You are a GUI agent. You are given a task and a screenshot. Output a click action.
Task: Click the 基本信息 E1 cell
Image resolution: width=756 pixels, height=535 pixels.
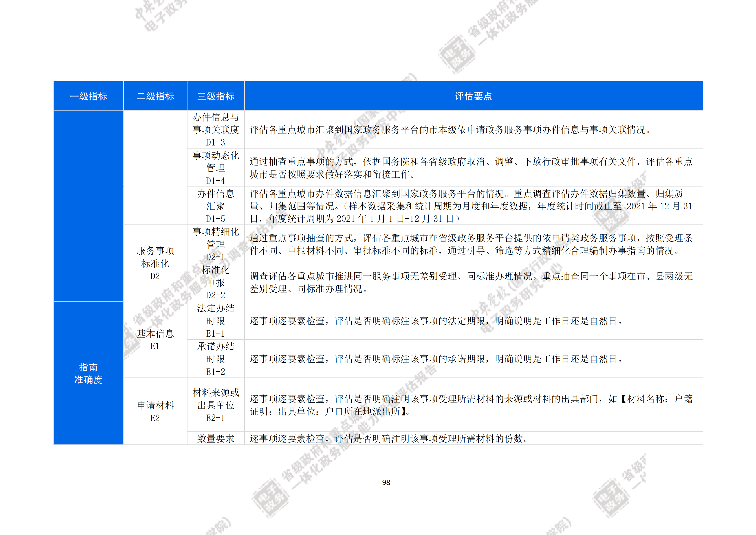[155, 340]
